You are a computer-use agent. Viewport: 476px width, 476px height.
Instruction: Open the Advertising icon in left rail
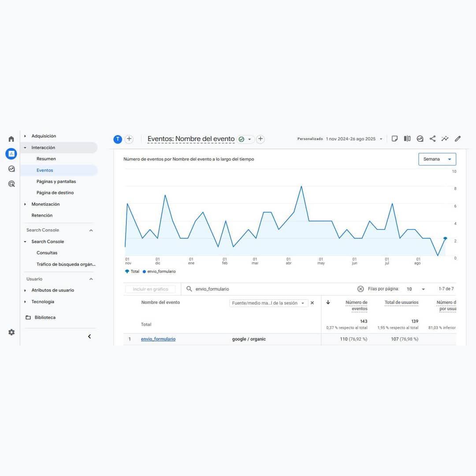click(x=11, y=184)
